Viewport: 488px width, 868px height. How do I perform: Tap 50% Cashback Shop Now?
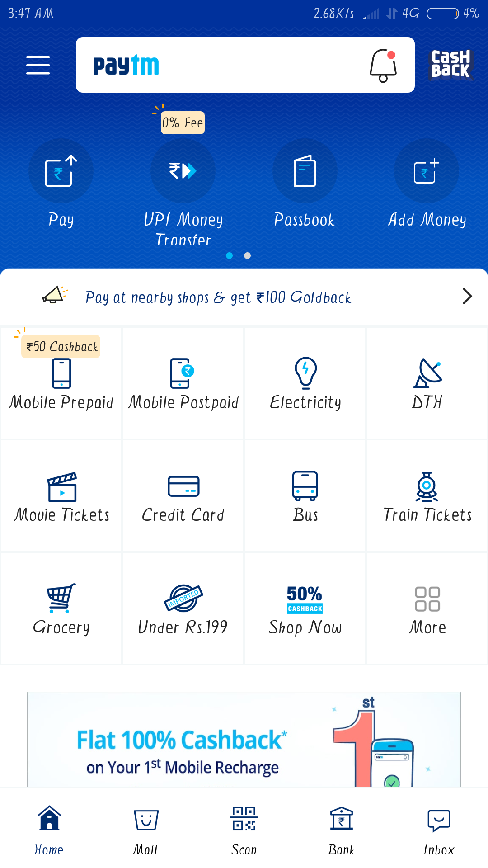tap(305, 608)
